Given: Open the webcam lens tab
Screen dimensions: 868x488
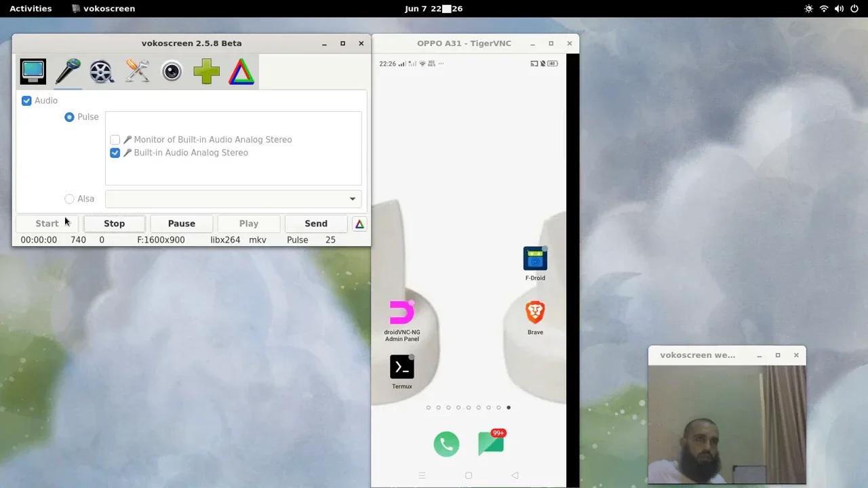Looking at the screenshot, I should point(172,70).
